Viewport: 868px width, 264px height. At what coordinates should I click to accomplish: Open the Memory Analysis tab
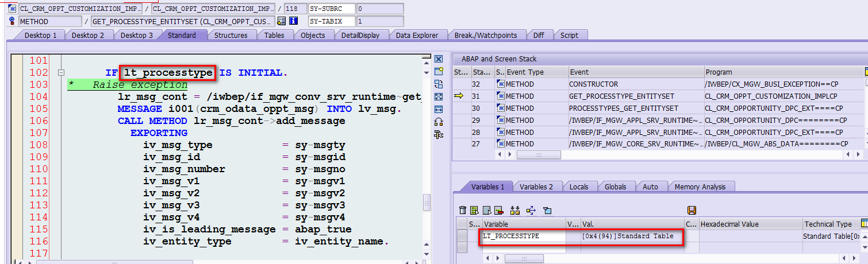pos(700,187)
